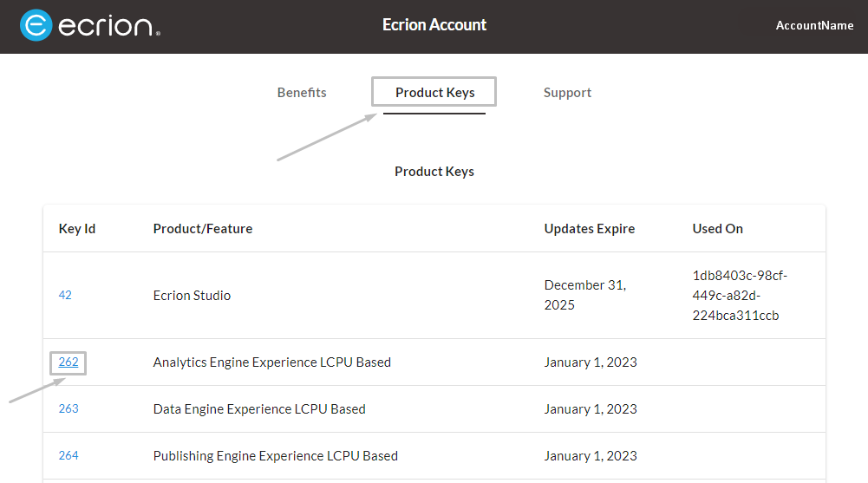The width and height of the screenshot is (868, 483).
Task: Click January 1, 2023 in Publishing Engine row
Action: click(591, 456)
